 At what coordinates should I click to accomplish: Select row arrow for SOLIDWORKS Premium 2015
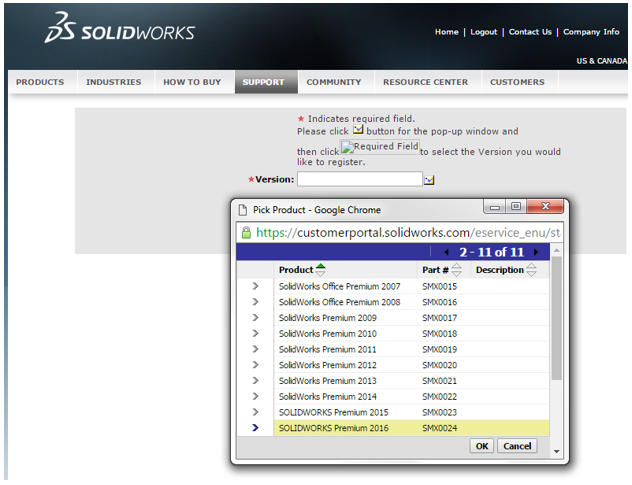(255, 412)
